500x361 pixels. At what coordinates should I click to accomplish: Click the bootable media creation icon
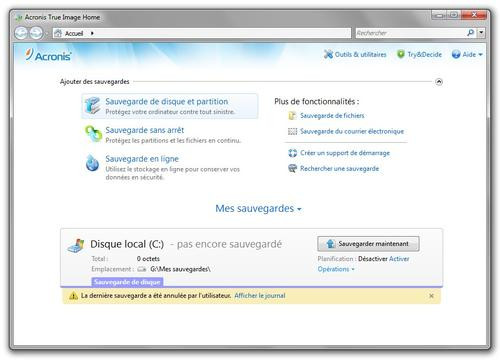pyautogui.click(x=292, y=153)
